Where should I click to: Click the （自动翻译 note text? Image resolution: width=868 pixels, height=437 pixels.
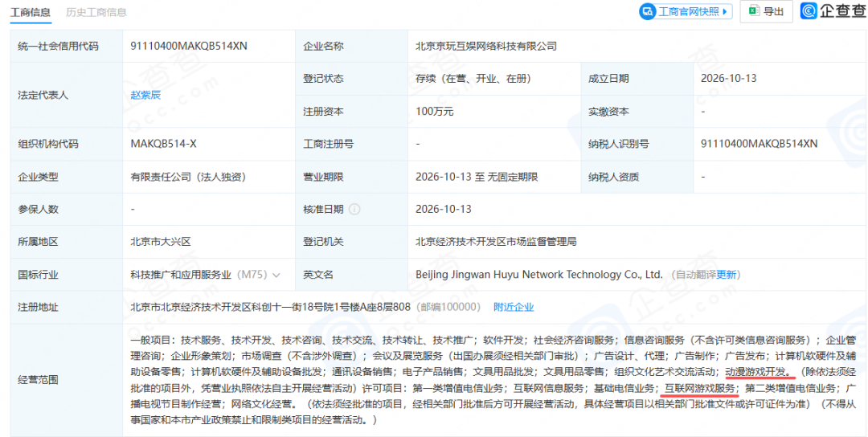[692, 275]
